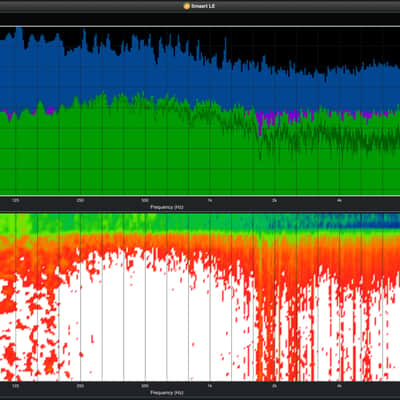
Task: Click the 4k label on spectrum axis
Action: (339, 200)
